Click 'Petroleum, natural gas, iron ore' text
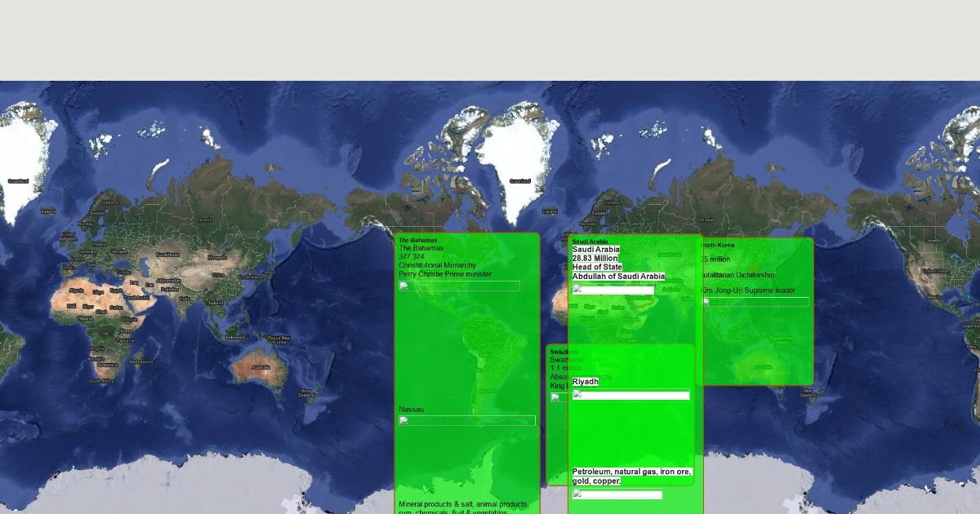980x514 pixels. coord(632,472)
